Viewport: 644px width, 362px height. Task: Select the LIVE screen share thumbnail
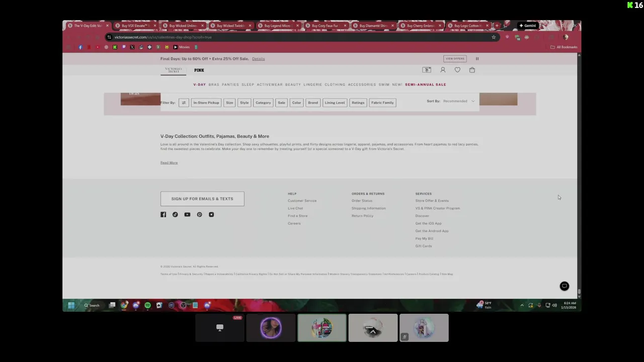click(x=220, y=328)
